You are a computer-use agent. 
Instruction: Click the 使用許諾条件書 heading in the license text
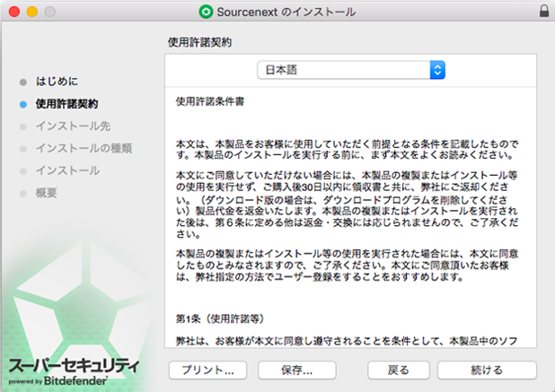[210, 101]
